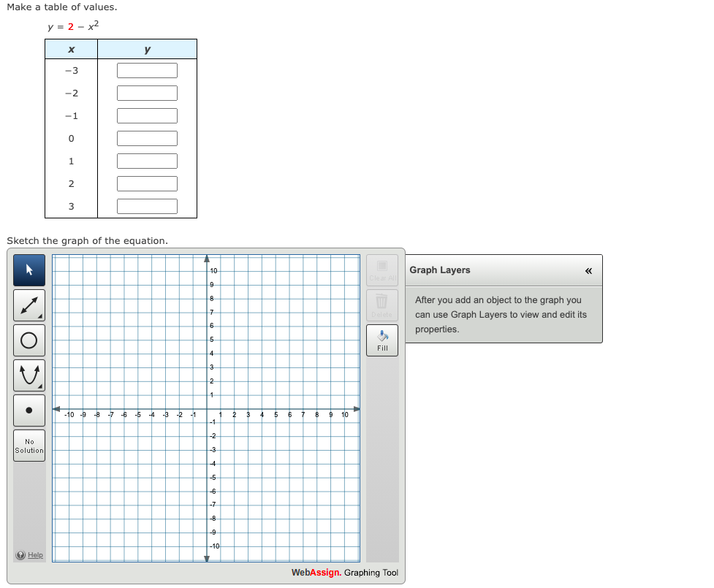Click the WebAssign Graphing Tool label

coord(345,573)
